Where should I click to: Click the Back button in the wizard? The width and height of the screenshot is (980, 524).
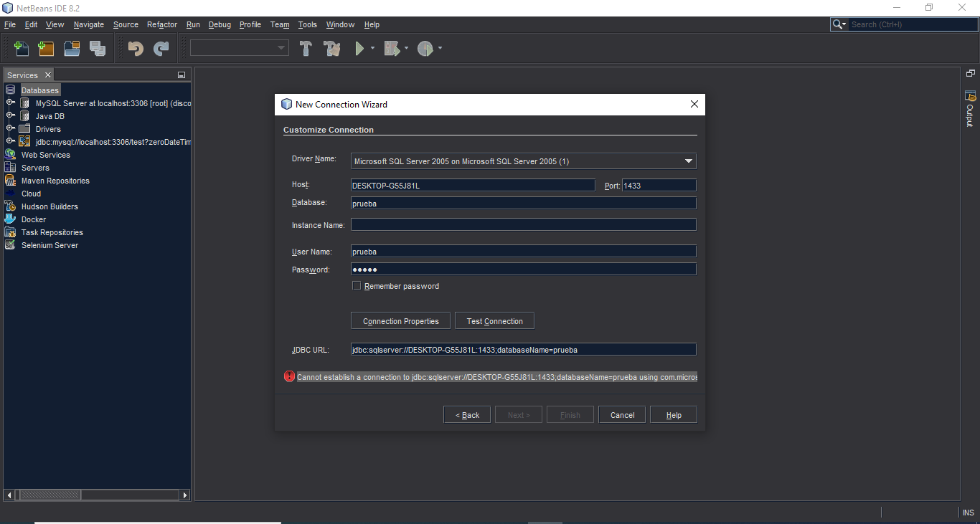click(x=467, y=415)
